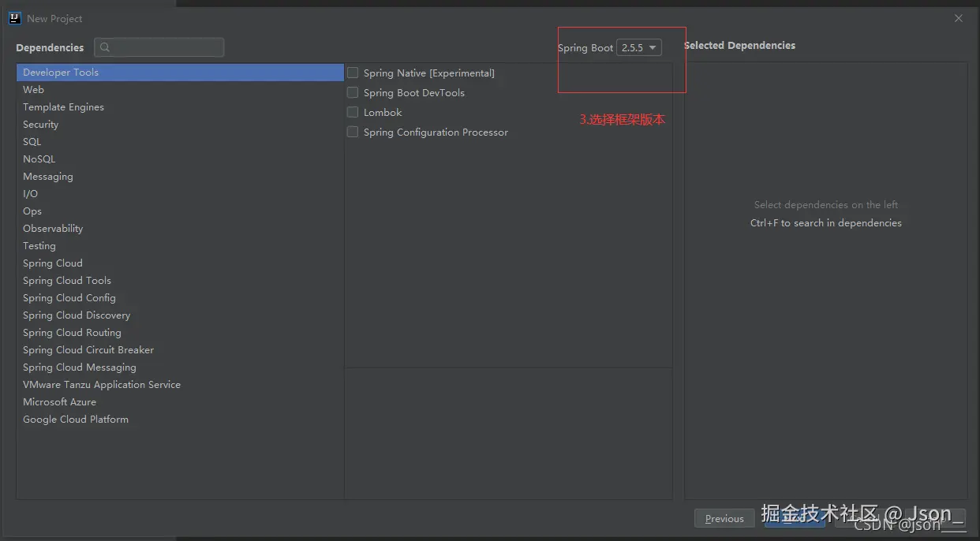The height and width of the screenshot is (541, 980).
Task: Select the Microsoft Azure category
Action: (180, 401)
